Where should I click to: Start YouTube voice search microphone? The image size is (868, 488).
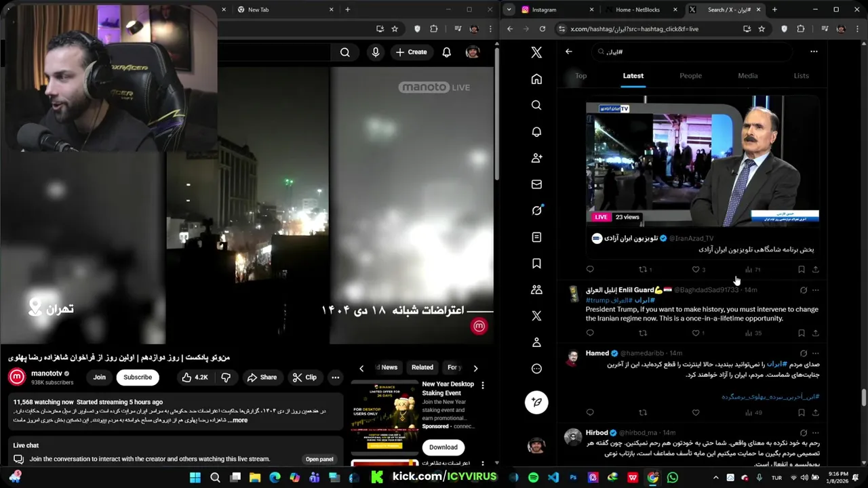376,52
